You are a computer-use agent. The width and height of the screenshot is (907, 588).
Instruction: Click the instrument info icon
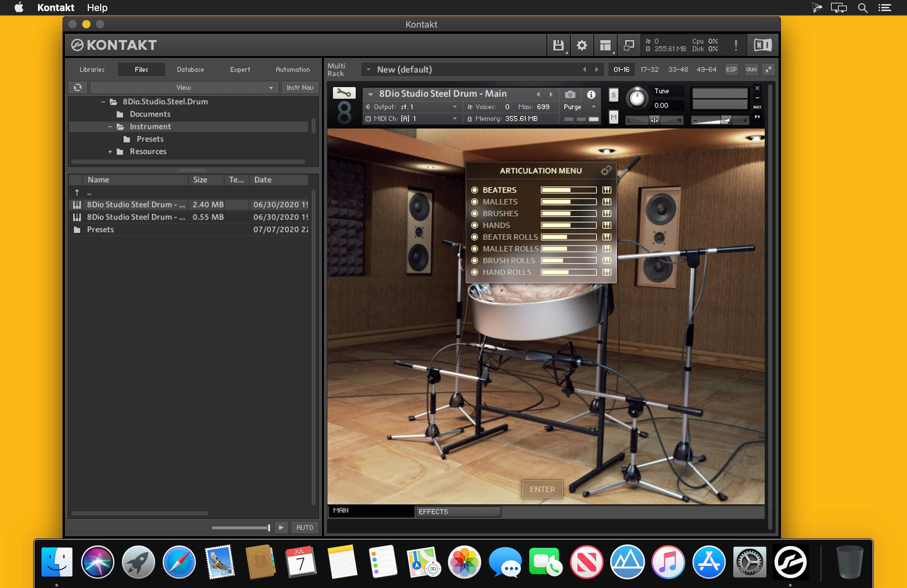tap(591, 95)
